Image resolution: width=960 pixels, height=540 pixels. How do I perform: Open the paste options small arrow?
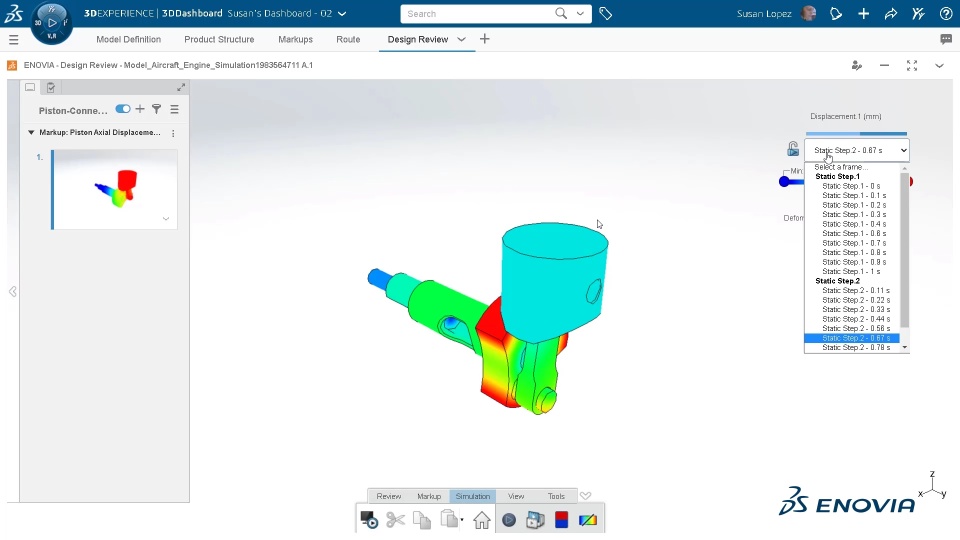click(462, 520)
